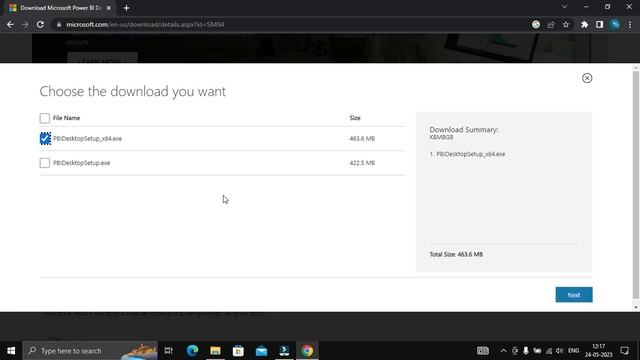Viewport: 640px width, 360px height.
Task: Toggle the browser side panel icon
Action: click(599, 24)
